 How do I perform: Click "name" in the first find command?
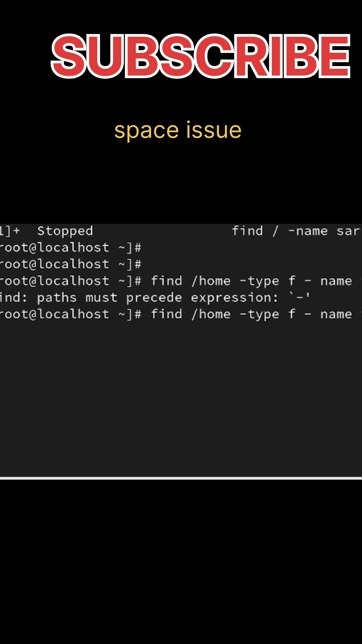[x=336, y=281]
